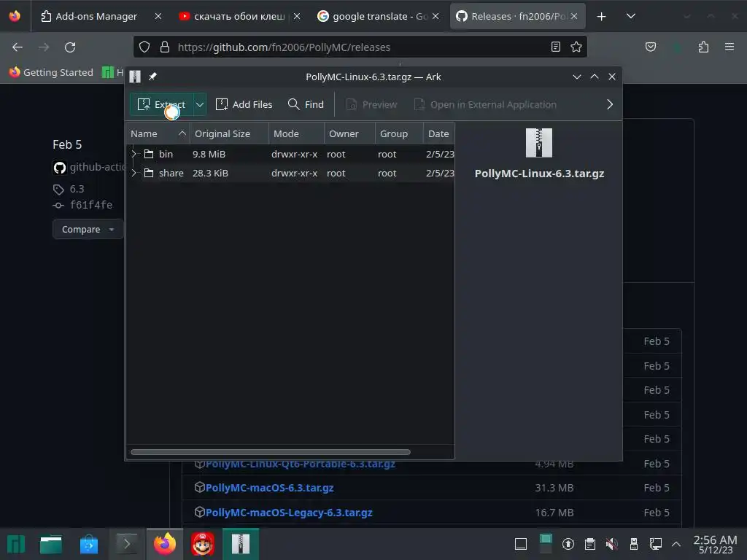This screenshot has width=747, height=560.
Task: Bookmark this page star icon
Action: 576,47
